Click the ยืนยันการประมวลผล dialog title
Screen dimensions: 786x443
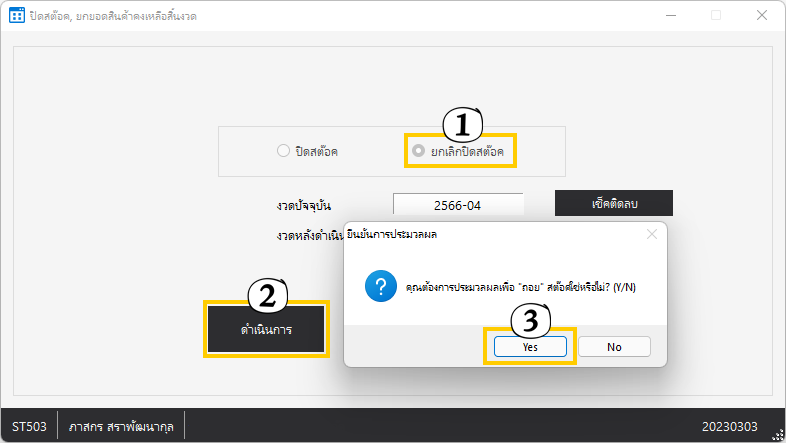coord(397,234)
